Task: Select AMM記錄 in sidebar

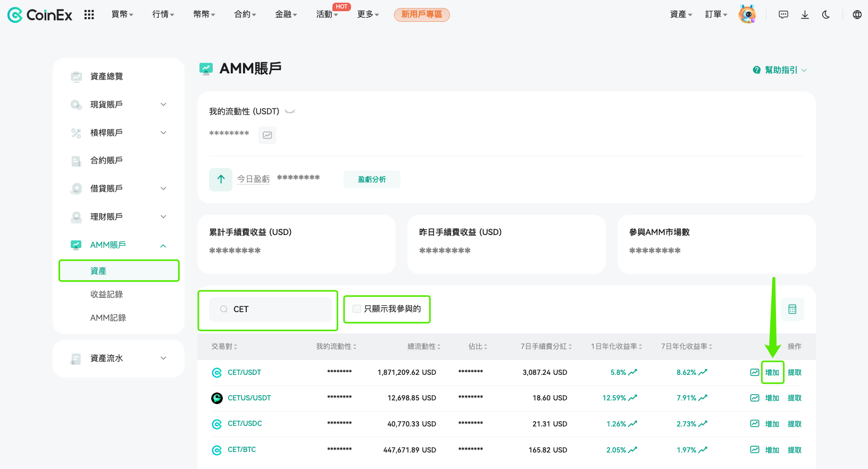Action: pyautogui.click(x=108, y=317)
